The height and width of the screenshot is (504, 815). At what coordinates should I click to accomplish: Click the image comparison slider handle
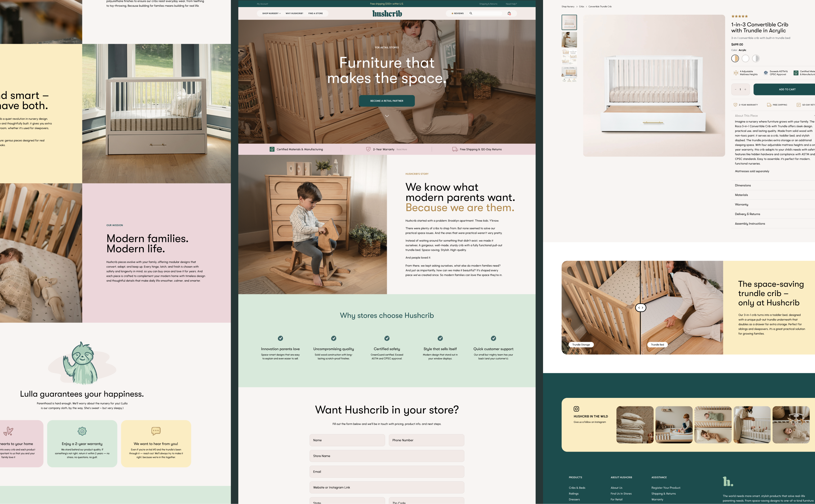tap(640, 308)
